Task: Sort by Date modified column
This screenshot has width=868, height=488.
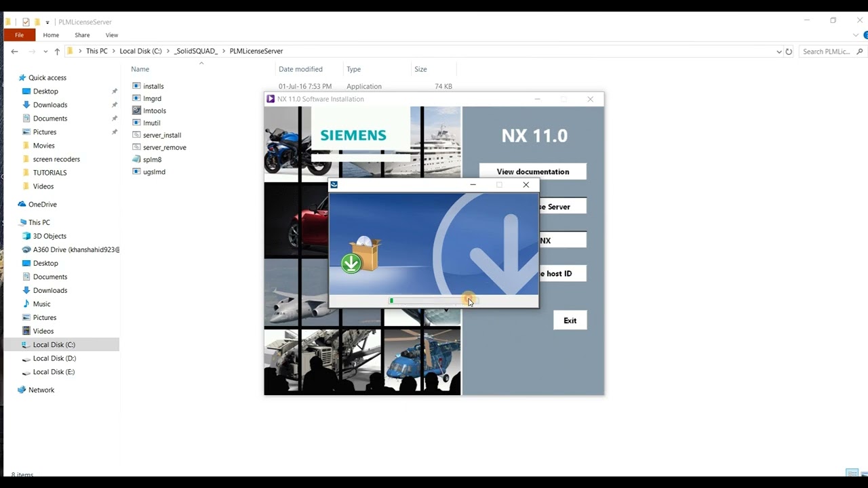Action: pos(300,69)
